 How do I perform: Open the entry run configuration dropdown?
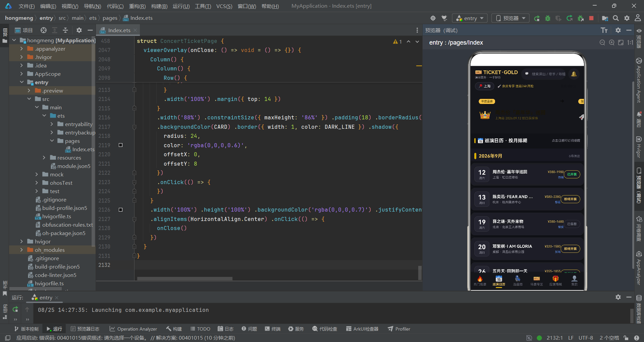pyautogui.click(x=469, y=18)
